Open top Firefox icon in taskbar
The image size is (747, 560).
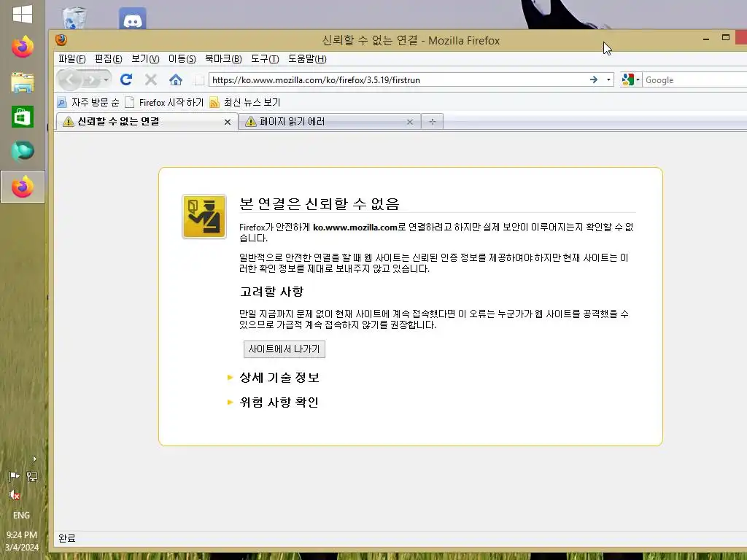(x=23, y=47)
